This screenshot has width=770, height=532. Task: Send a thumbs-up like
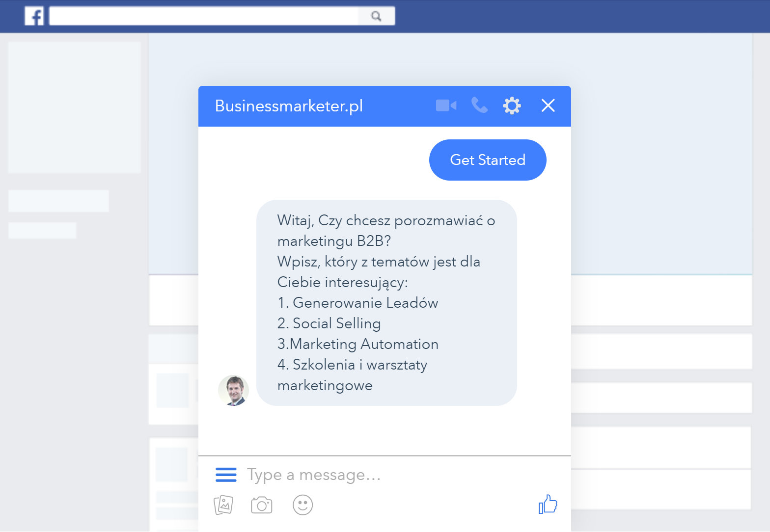(x=548, y=504)
